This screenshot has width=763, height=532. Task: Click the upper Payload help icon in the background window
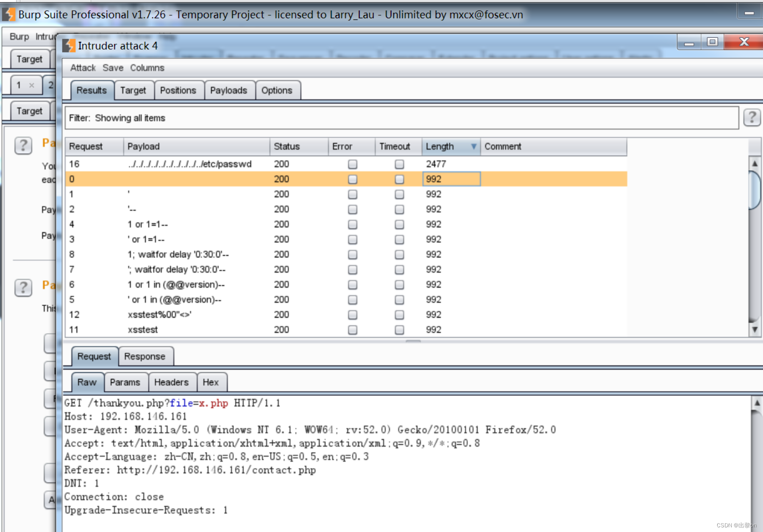click(x=23, y=145)
